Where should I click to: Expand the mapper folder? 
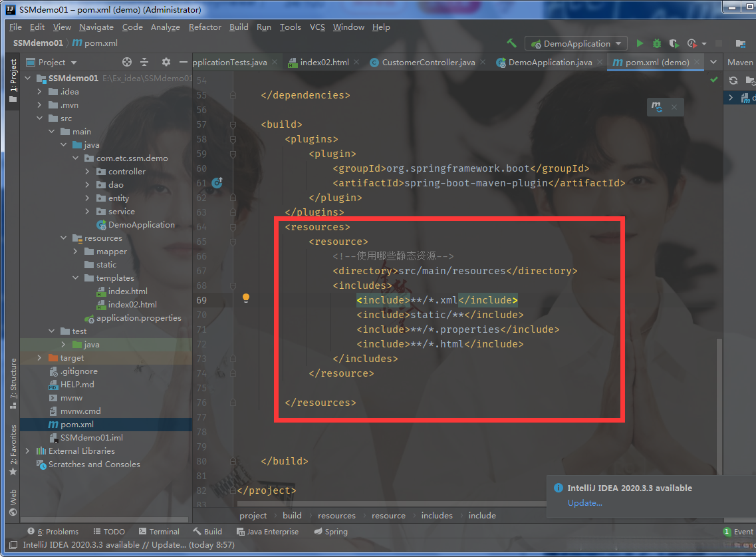coord(75,251)
